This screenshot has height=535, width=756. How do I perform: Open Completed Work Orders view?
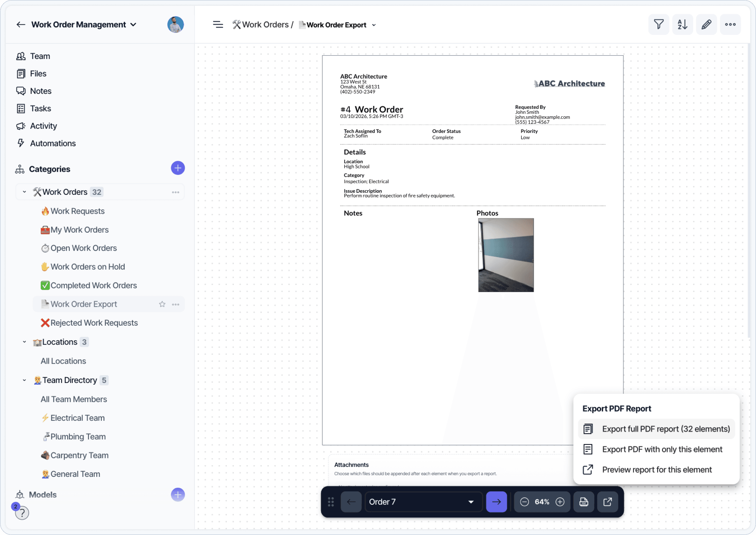tap(94, 285)
